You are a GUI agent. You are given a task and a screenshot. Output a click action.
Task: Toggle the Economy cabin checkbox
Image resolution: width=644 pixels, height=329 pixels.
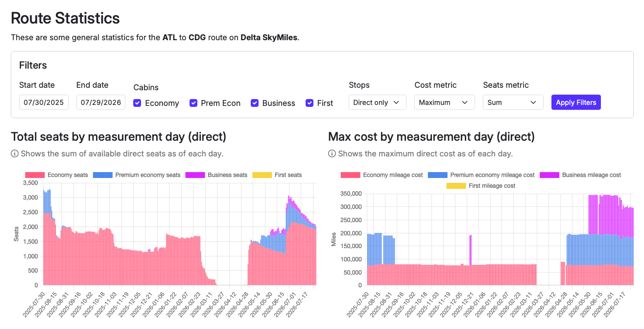pyautogui.click(x=138, y=103)
